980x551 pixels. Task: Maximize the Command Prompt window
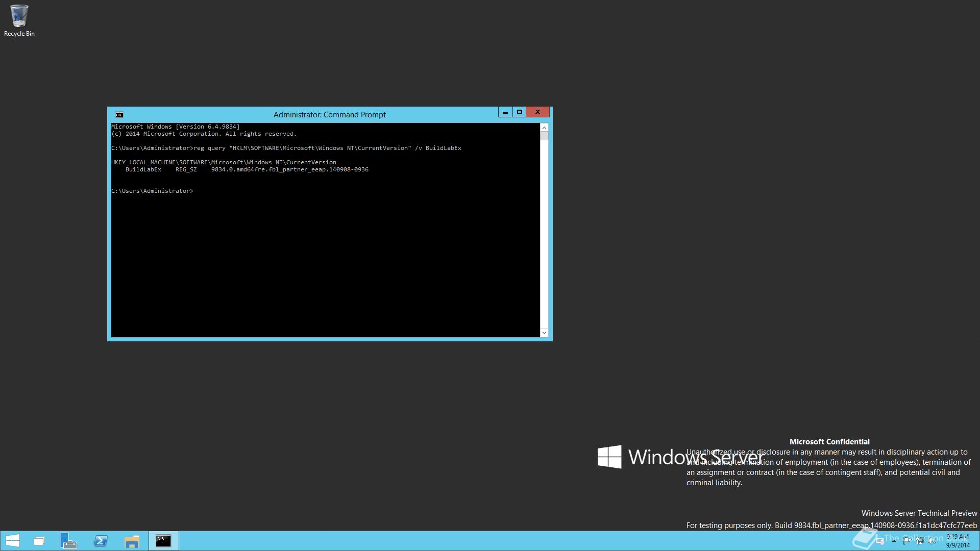519,112
